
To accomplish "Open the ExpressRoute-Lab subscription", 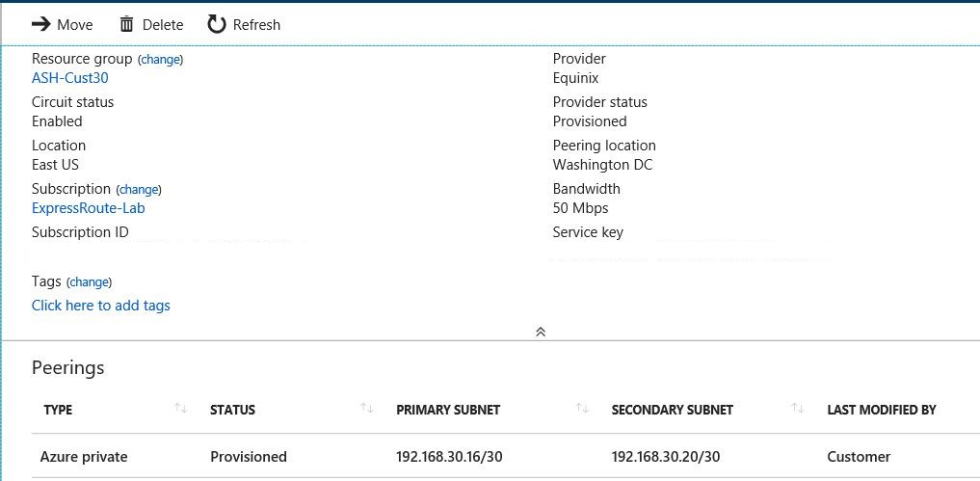I will point(88,207).
